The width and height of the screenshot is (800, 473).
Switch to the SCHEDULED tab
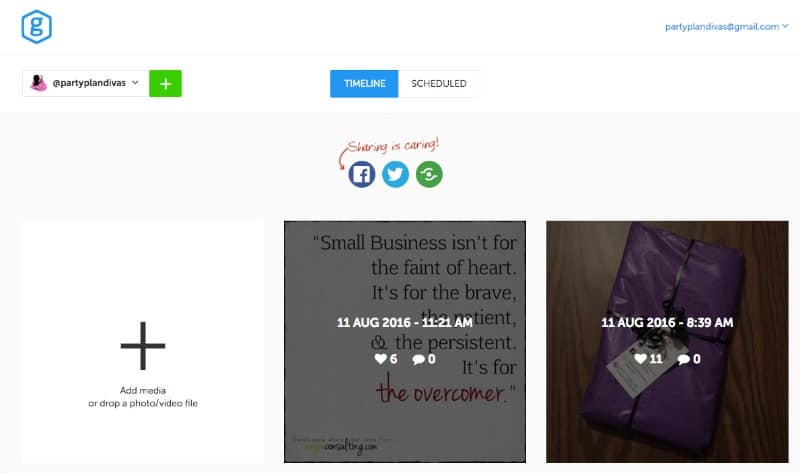click(x=439, y=84)
